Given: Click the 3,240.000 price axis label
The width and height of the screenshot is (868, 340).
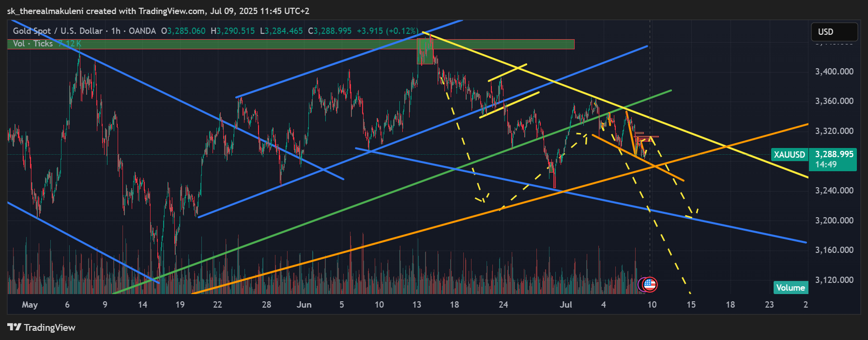Looking at the screenshot, I should click(x=834, y=191).
